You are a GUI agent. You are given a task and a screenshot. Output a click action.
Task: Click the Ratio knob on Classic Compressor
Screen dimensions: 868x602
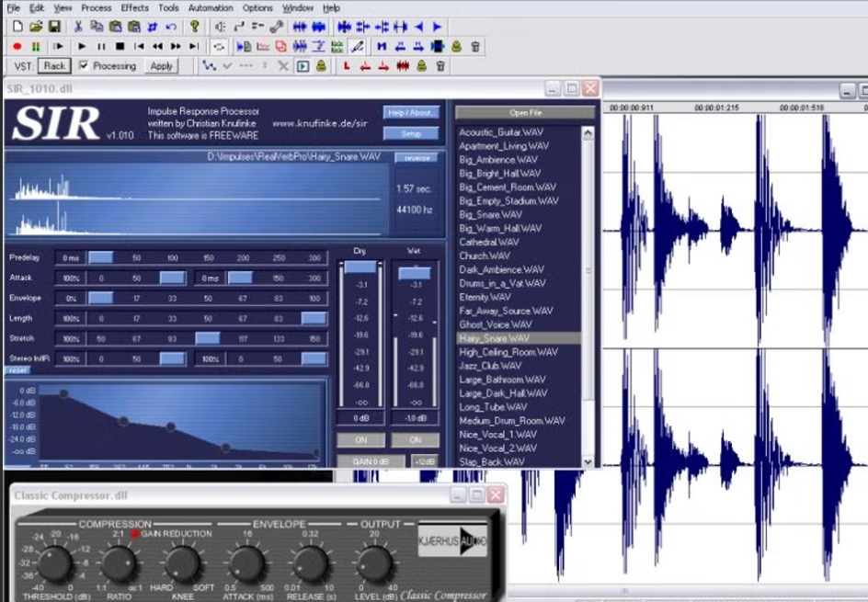[119, 563]
